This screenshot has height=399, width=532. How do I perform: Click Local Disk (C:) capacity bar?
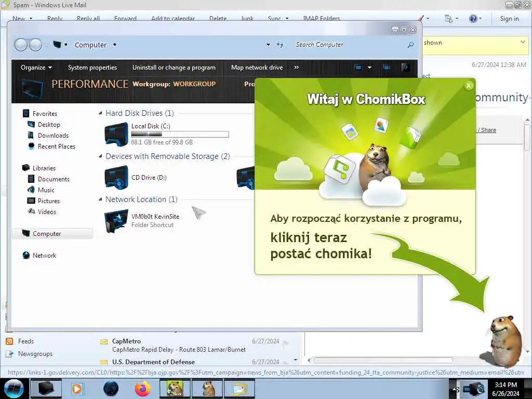[x=180, y=135]
